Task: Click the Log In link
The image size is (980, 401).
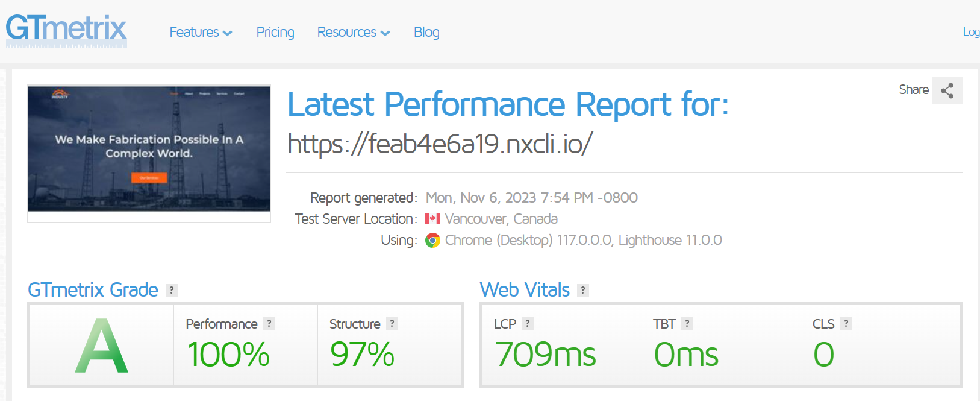Action: pos(970,32)
